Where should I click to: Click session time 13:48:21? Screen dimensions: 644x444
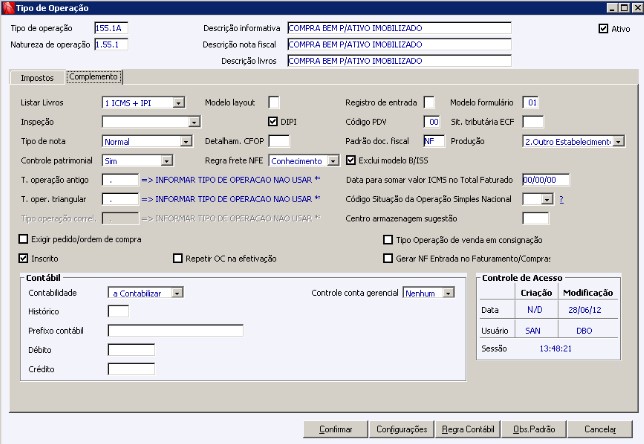(x=555, y=349)
